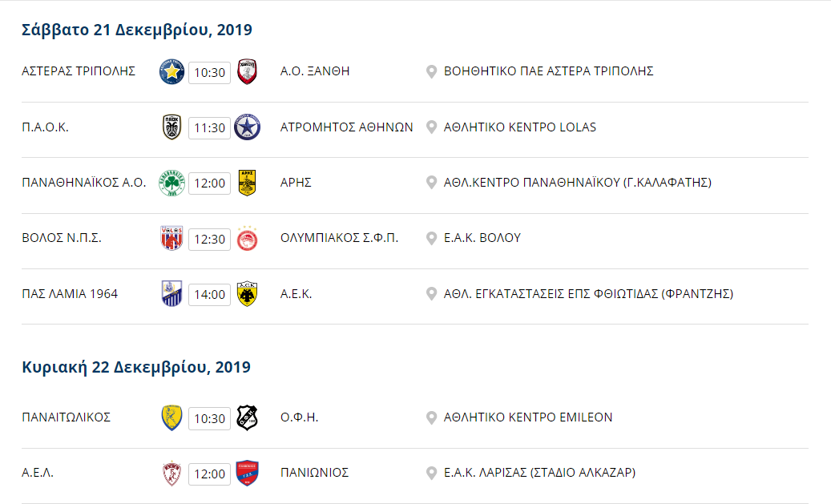Open the 14:00 Lamia vs AEK time box

point(209,294)
